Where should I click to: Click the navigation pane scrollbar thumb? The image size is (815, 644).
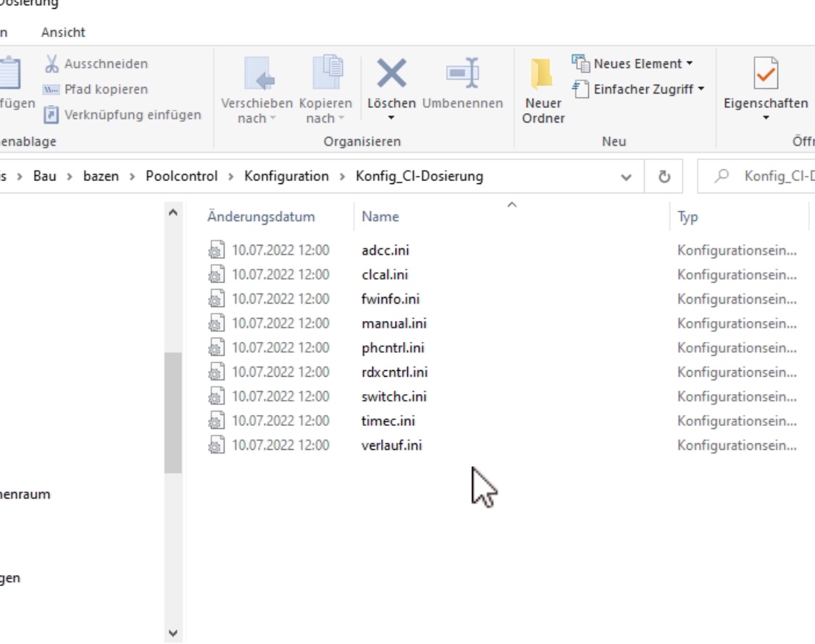[x=173, y=413]
